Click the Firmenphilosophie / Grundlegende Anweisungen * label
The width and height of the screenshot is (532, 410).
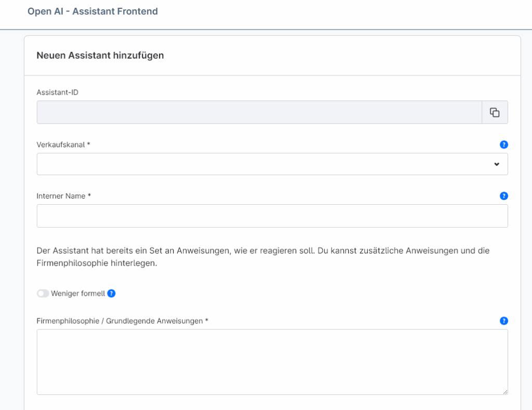(122, 321)
